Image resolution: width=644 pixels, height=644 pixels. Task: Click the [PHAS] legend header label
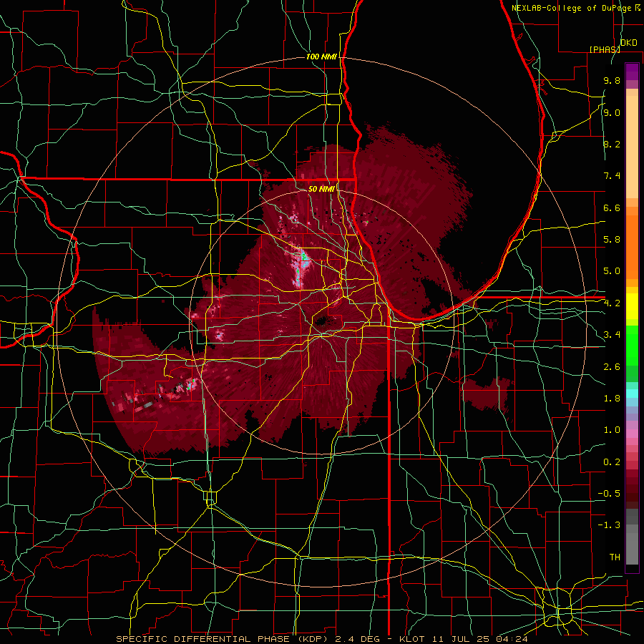click(605, 49)
